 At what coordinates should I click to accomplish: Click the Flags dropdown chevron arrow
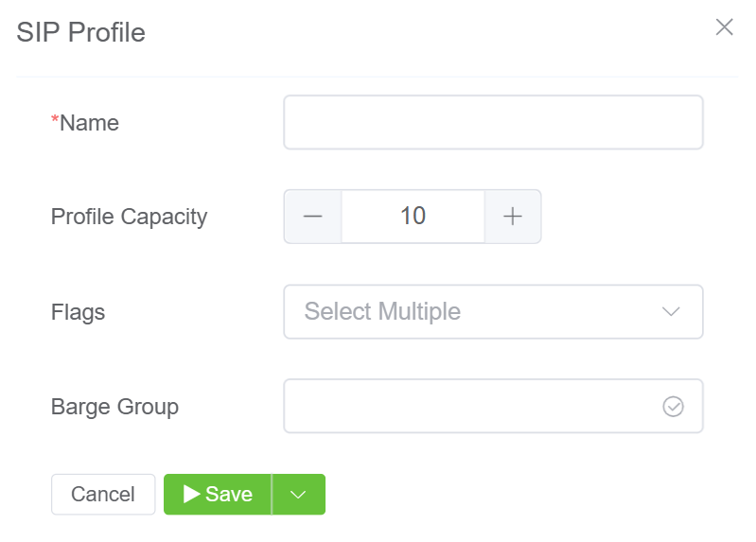tap(671, 311)
